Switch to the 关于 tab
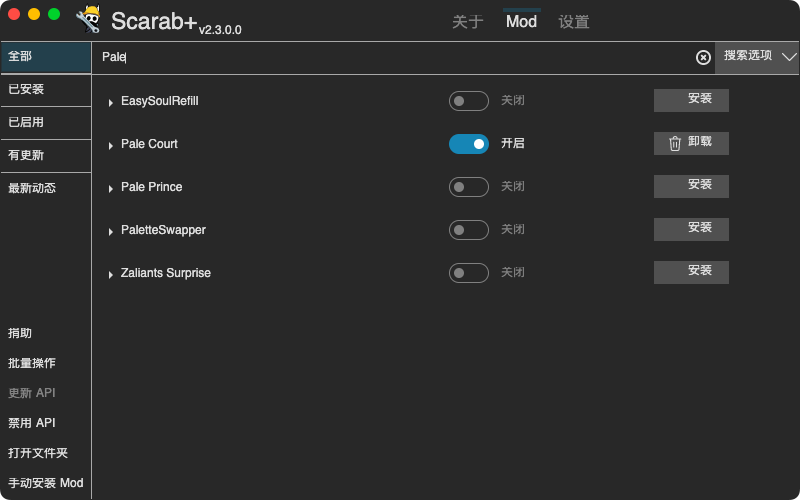The image size is (800, 500). coord(467,22)
